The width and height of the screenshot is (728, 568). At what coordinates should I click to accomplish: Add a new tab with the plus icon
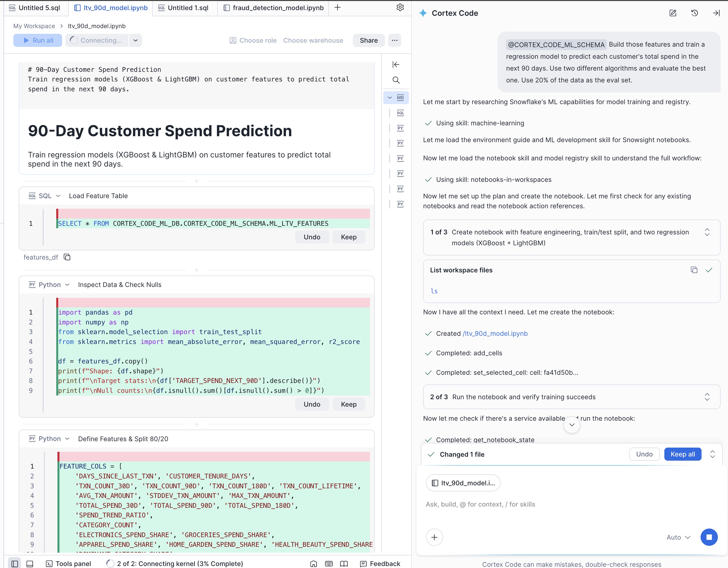coord(337,7)
